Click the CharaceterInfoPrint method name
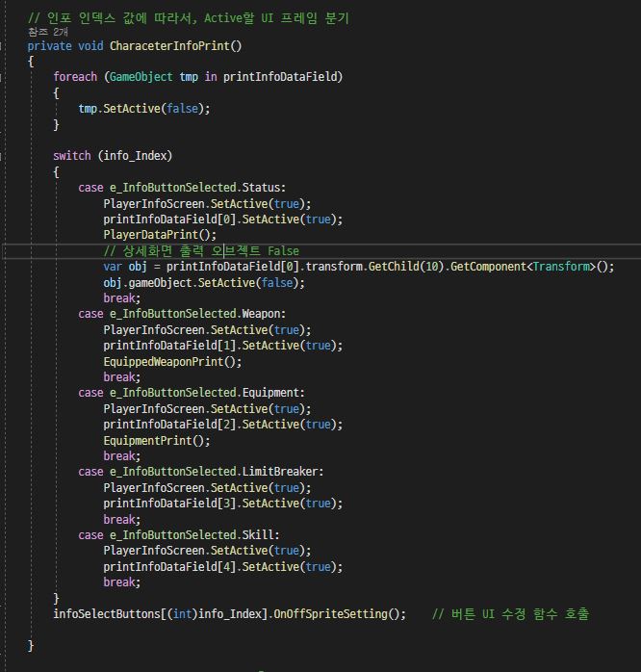 click(170, 46)
